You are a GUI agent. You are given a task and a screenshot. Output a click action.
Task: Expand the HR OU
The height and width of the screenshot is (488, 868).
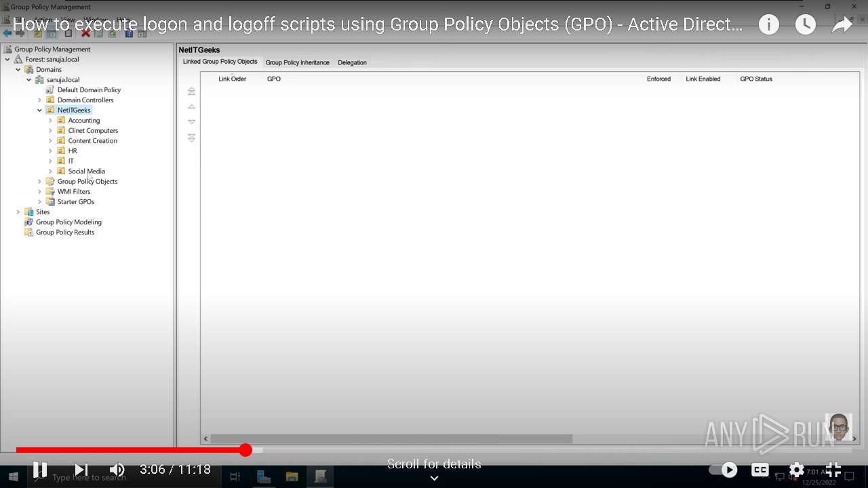point(50,151)
